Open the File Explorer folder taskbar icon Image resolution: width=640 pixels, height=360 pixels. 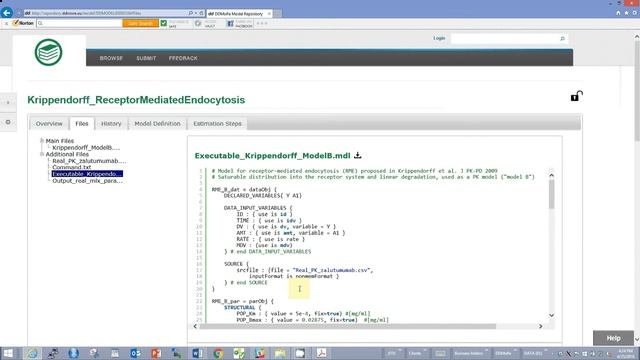pyautogui.click(x=280, y=353)
